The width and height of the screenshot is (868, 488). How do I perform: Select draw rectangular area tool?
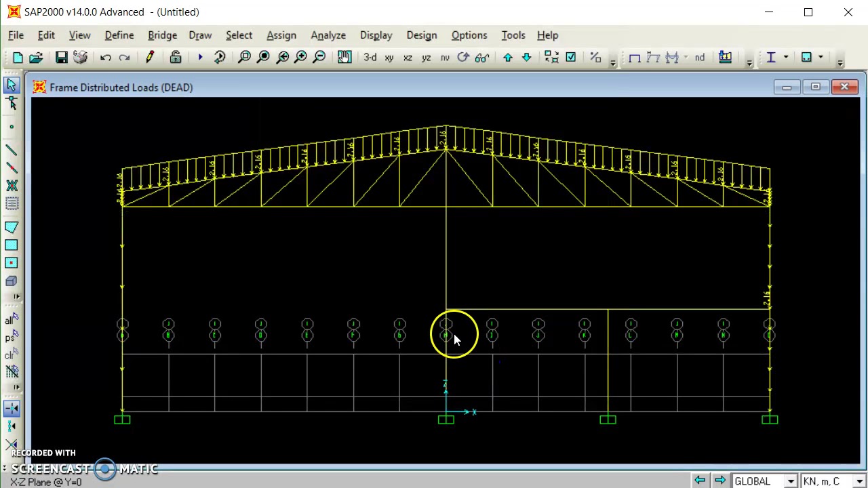coord(12,245)
